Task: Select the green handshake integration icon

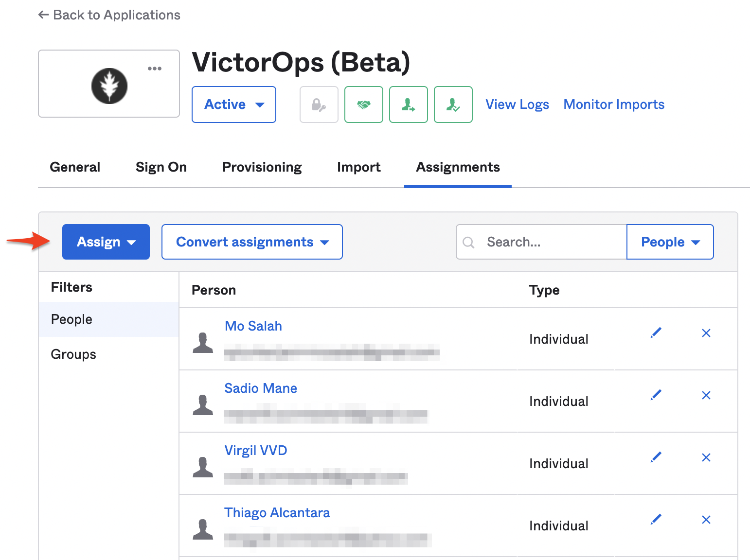Action: tap(363, 104)
